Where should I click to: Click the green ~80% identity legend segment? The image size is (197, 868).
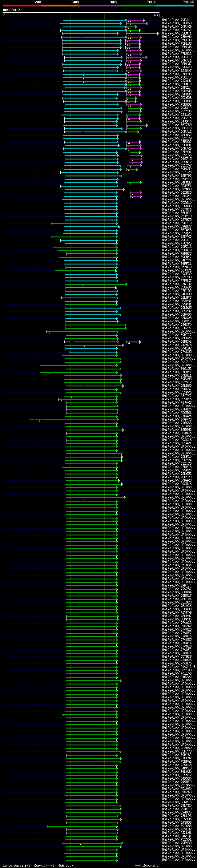[137, 6]
